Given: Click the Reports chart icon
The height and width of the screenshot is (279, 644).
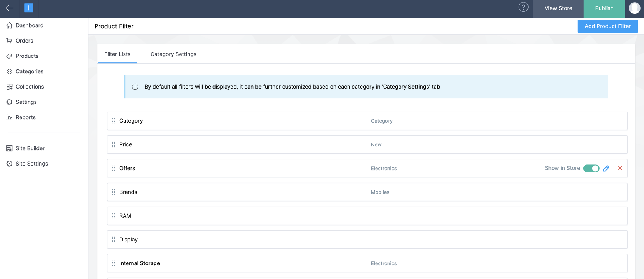Looking at the screenshot, I should 9,117.
